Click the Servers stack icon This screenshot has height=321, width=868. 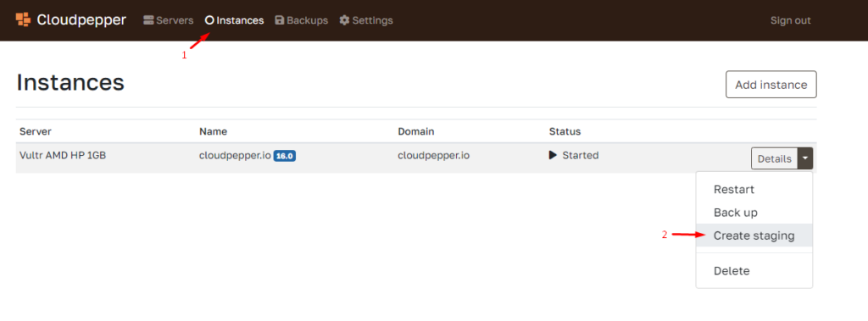pyautogui.click(x=148, y=20)
